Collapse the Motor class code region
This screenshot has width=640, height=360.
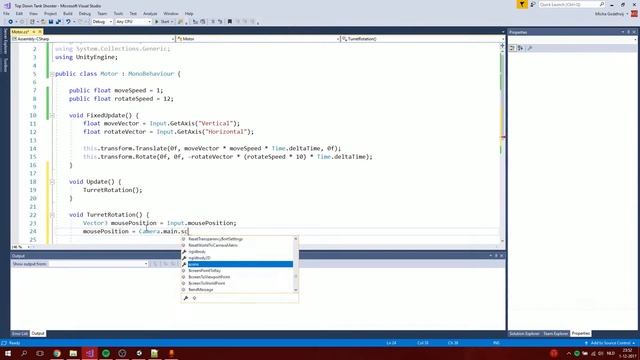52,74
